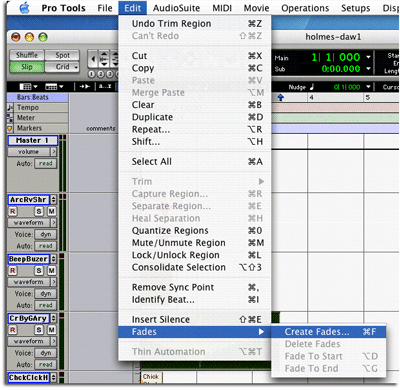
Task: Click the audio waveform zoom control
Action: [104, 59]
